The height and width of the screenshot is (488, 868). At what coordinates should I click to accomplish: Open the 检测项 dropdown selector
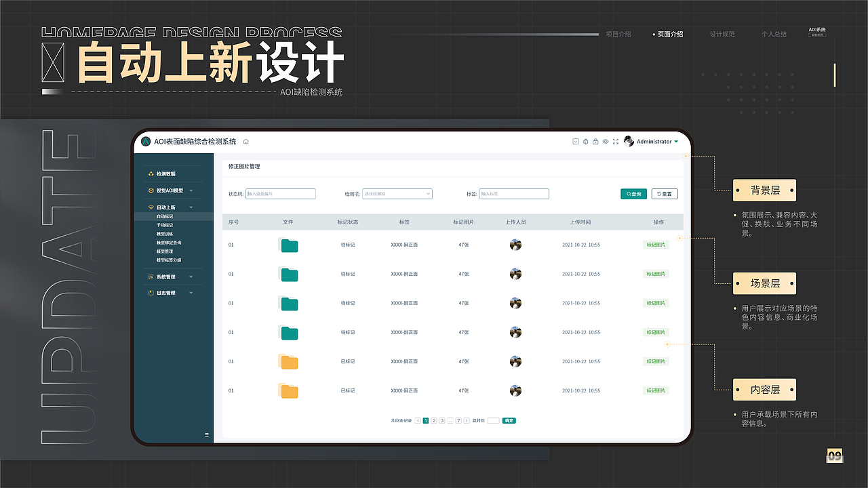coord(397,194)
